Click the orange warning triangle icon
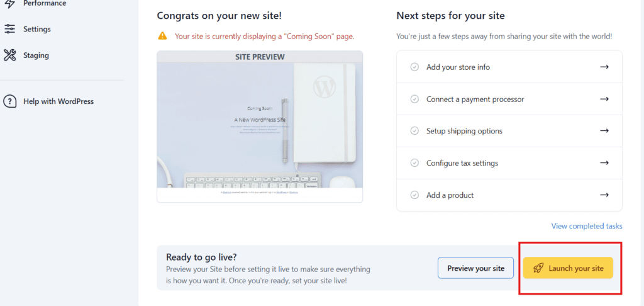 click(x=162, y=36)
